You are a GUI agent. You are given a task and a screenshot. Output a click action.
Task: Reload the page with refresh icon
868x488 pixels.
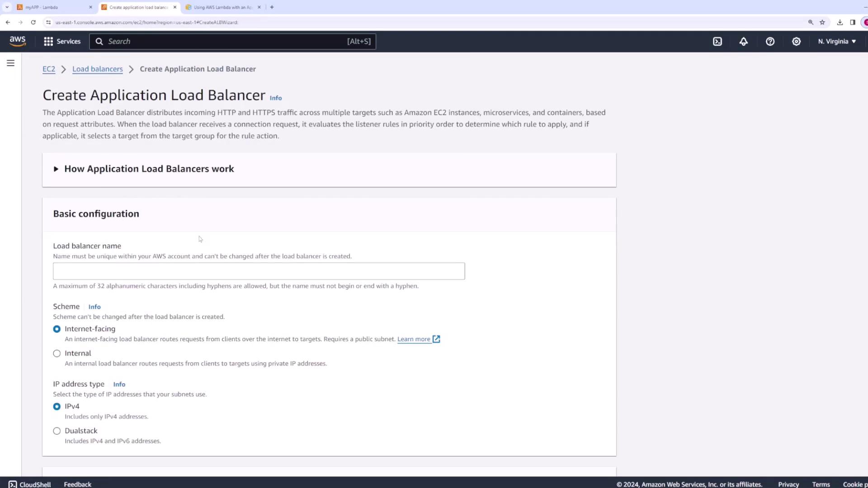pos(33,22)
